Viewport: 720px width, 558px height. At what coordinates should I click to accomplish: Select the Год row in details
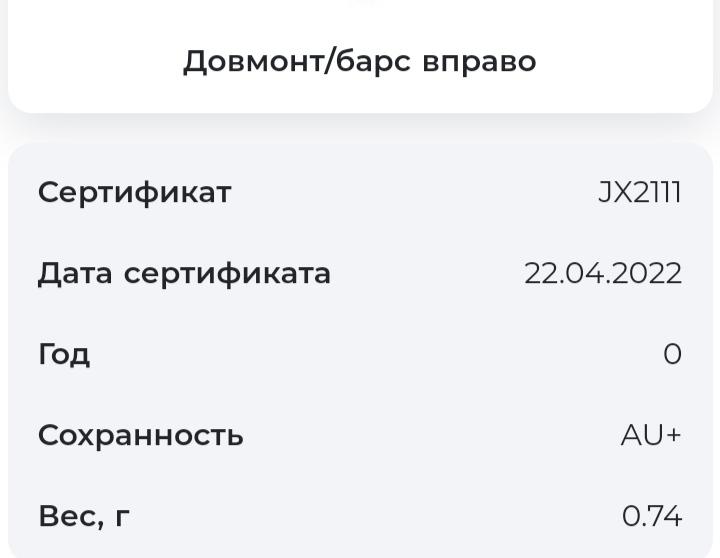(360, 354)
